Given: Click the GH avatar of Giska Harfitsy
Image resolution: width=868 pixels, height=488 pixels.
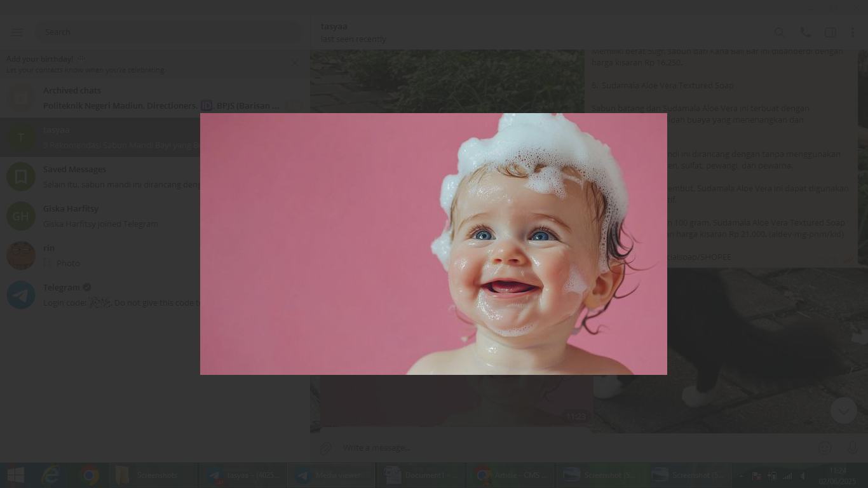Looking at the screenshot, I should pyautogui.click(x=21, y=216).
